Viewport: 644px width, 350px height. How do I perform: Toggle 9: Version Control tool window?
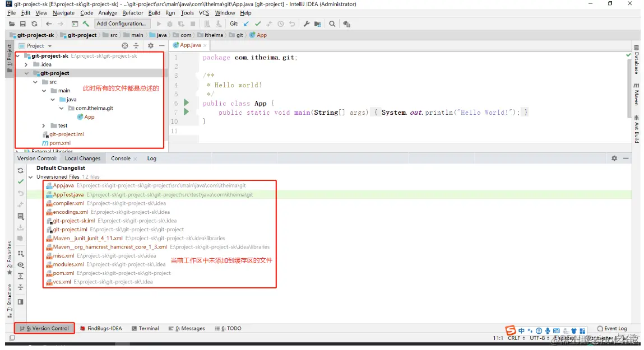[x=44, y=328]
